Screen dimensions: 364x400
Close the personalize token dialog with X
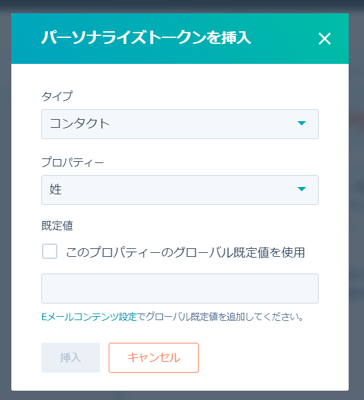(324, 39)
